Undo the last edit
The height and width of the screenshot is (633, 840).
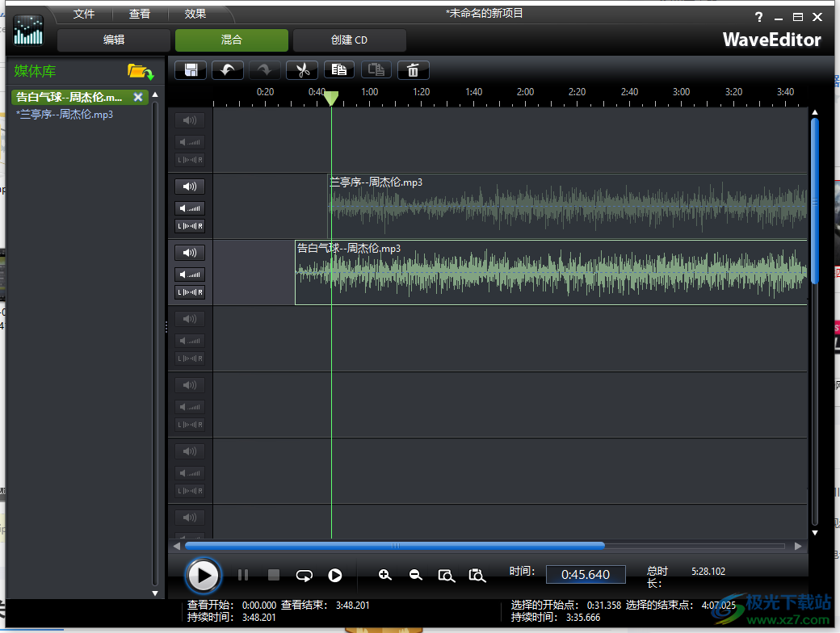(227, 70)
